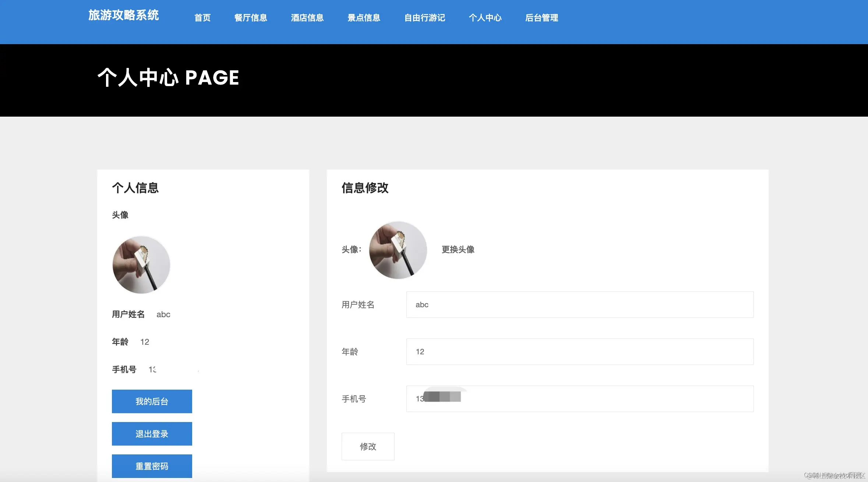
Task: Open the 首页 navigation link
Action: pos(202,18)
